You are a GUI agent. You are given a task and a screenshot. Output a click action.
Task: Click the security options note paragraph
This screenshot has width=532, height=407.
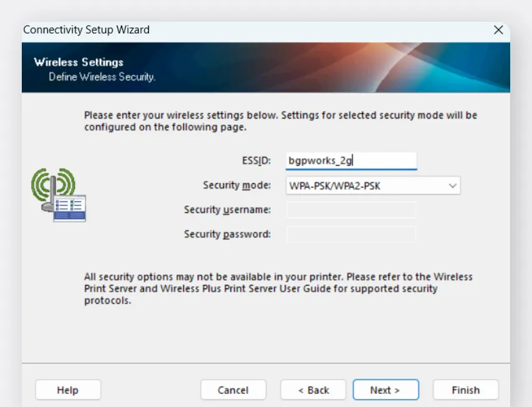coord(278,289)
